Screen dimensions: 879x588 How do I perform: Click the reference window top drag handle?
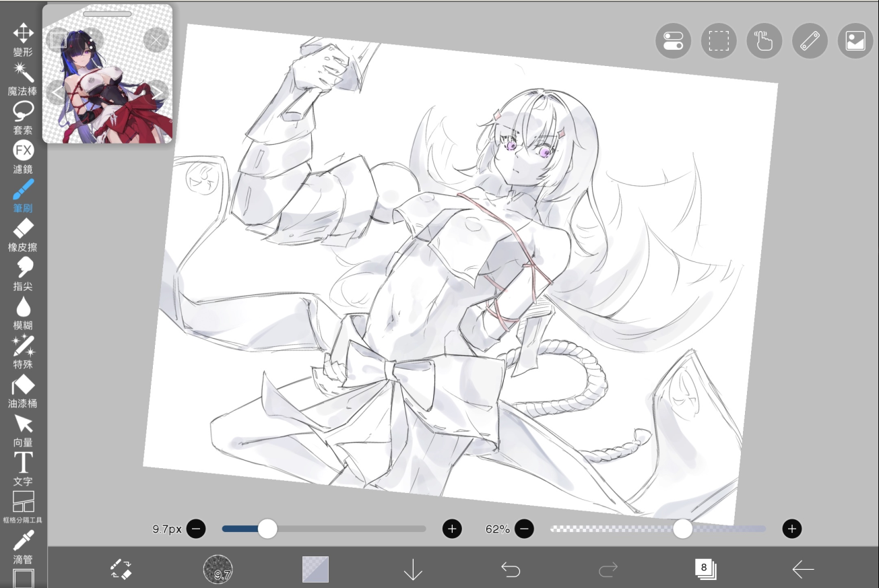click(x=108, y=13)
